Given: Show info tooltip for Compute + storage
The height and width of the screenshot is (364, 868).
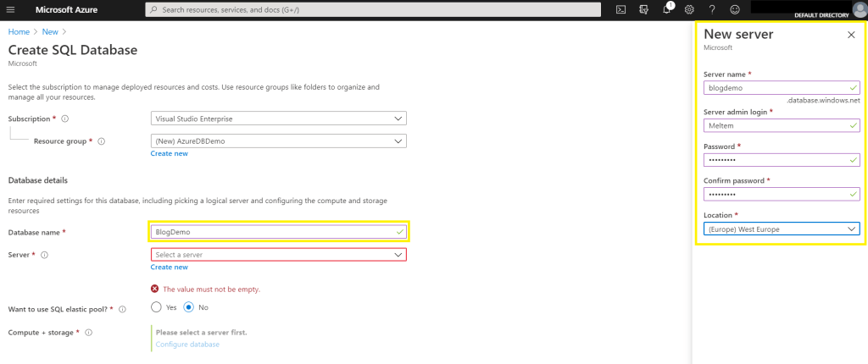Looking at the screenshot, I should point(89,333).
